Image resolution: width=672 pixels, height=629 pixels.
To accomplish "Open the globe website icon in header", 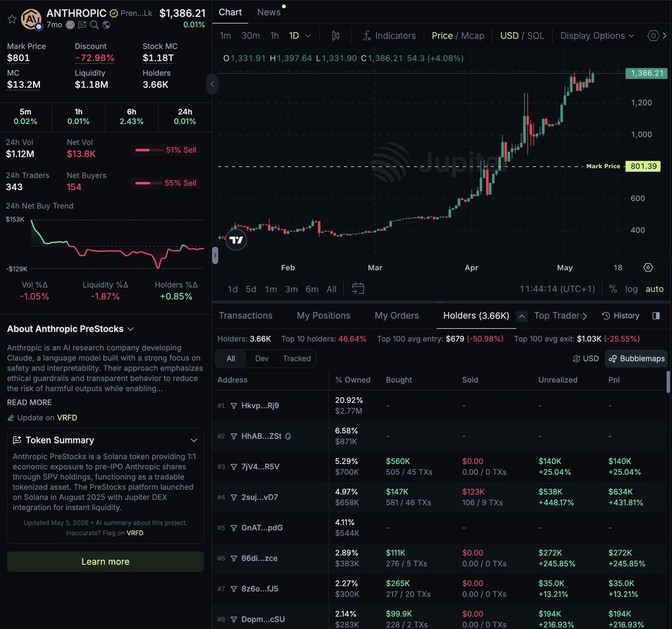I will pos(106,25).
